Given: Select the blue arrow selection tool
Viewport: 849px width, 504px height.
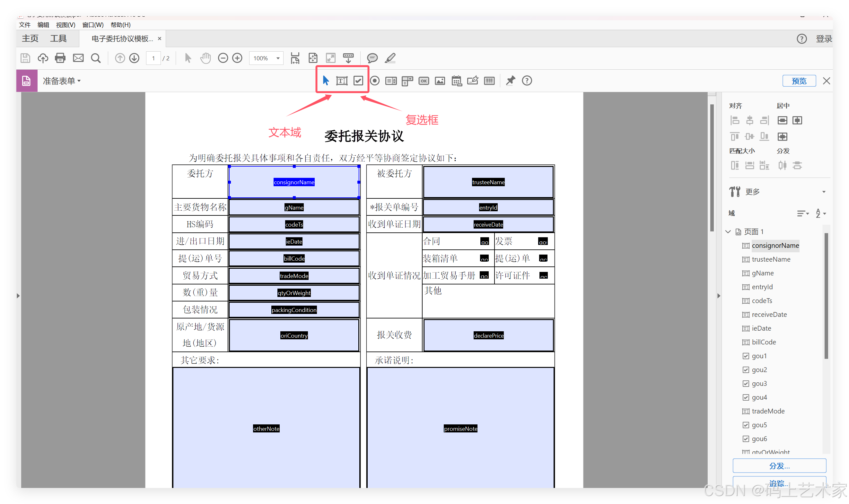Looking at the screenshot, I should (x=326, y=81).
